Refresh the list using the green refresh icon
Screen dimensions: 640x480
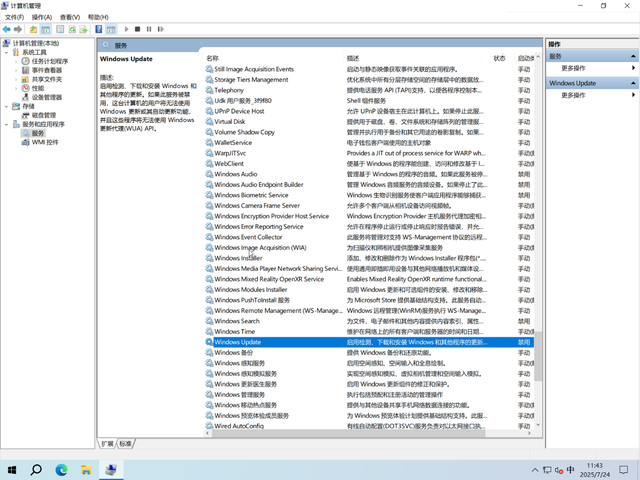72,29
